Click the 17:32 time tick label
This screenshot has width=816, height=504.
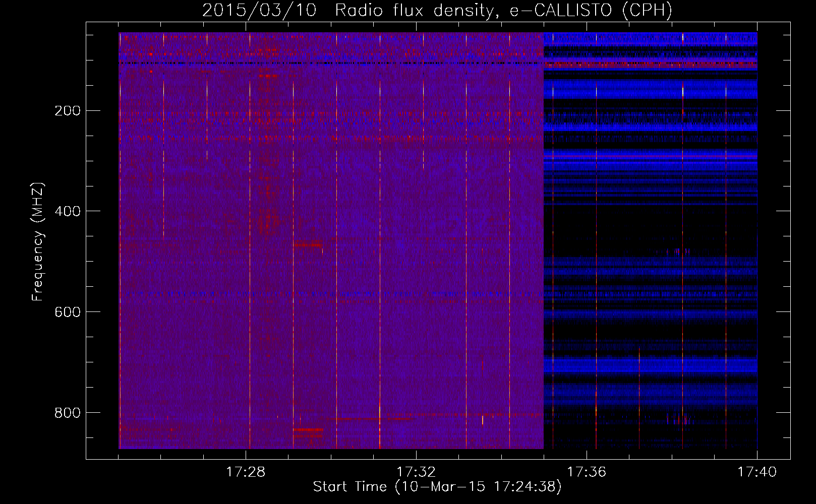pos(416,472)
